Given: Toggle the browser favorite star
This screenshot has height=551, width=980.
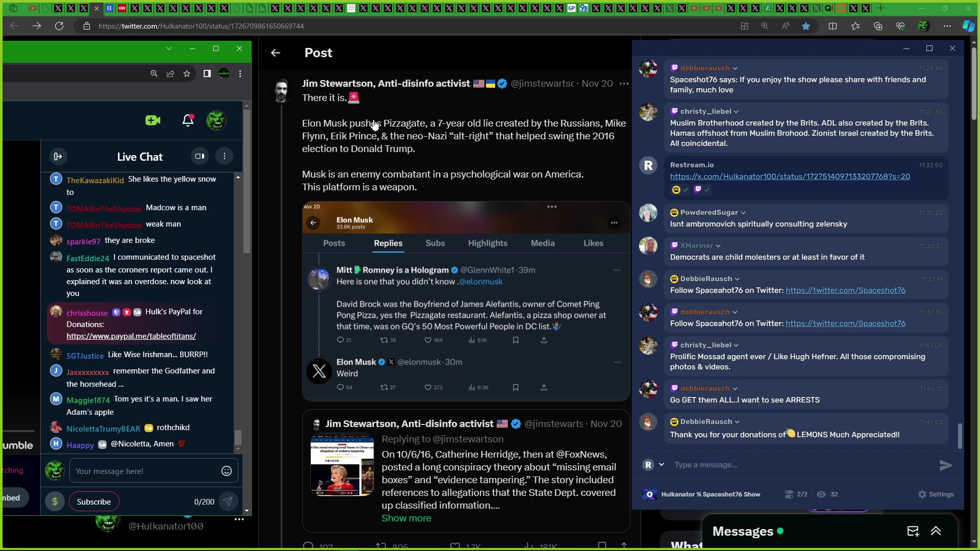Looking at the screenshot, I should click(806, 26).
